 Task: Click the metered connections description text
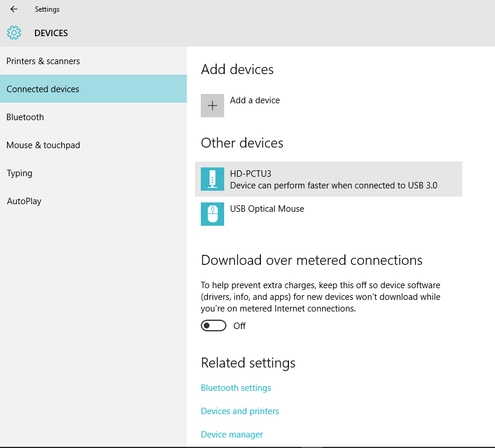click(320, 297)
